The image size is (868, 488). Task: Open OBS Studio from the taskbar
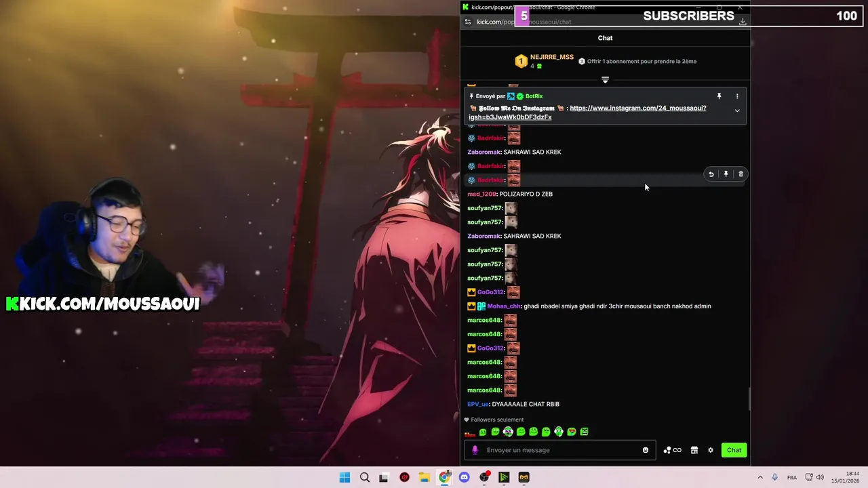pos(484,477)
